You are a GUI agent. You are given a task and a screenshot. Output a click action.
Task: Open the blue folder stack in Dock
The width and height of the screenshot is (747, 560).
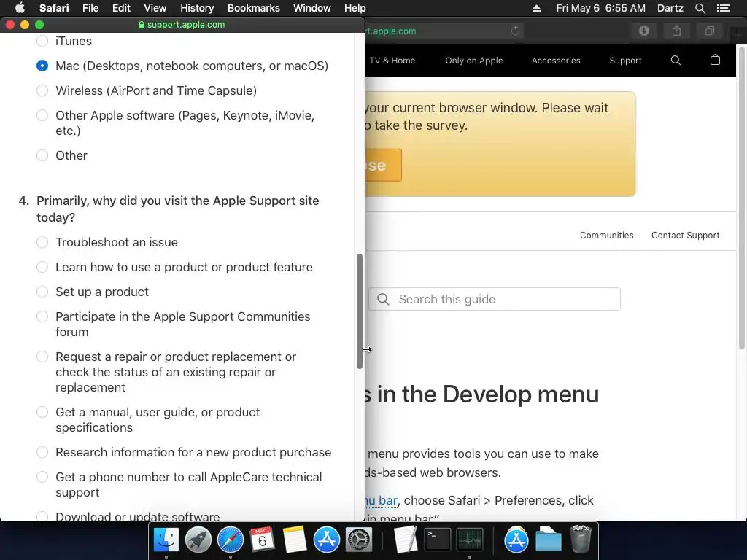549,540
